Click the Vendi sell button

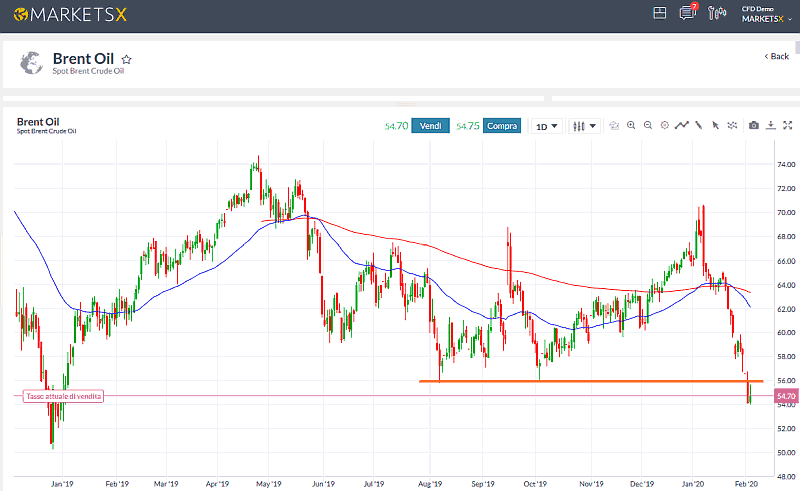tap(431, 126)
